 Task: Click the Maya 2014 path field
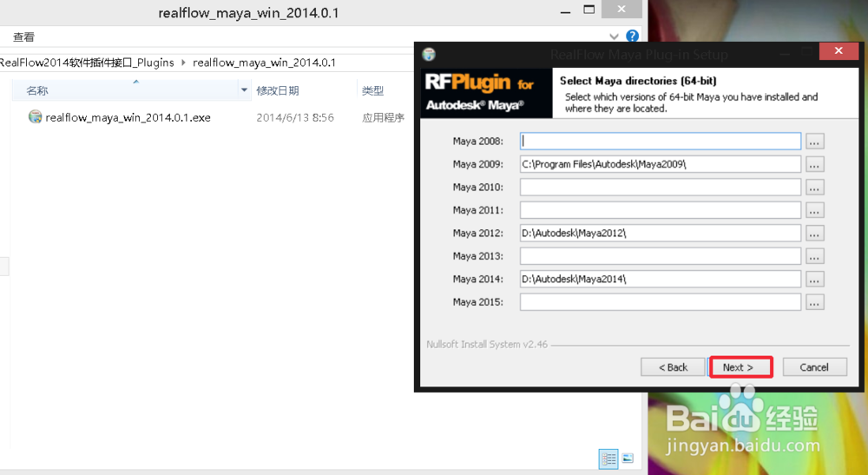661,279
